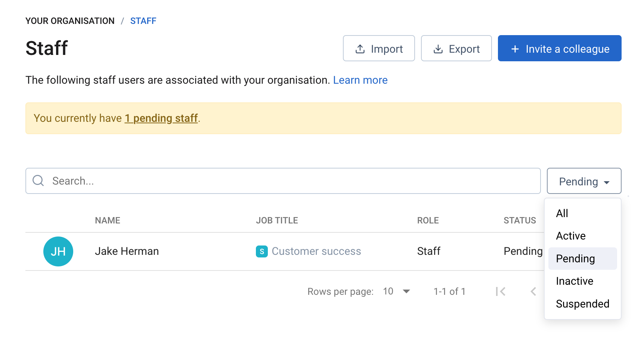Choose Pending option in filter list
The width and height of the screenshot is (644, 346).
pyautogui.click(x=582, y=259)
